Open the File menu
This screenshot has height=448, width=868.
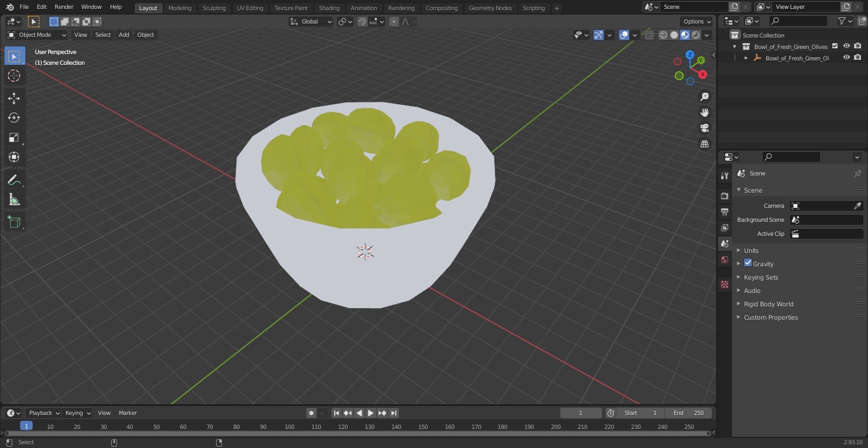point(24,7)
